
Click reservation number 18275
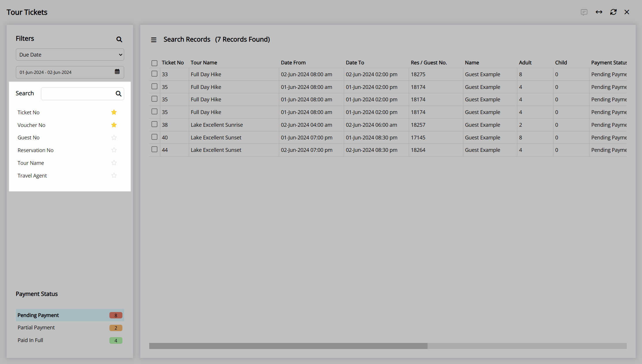[418, 74]
